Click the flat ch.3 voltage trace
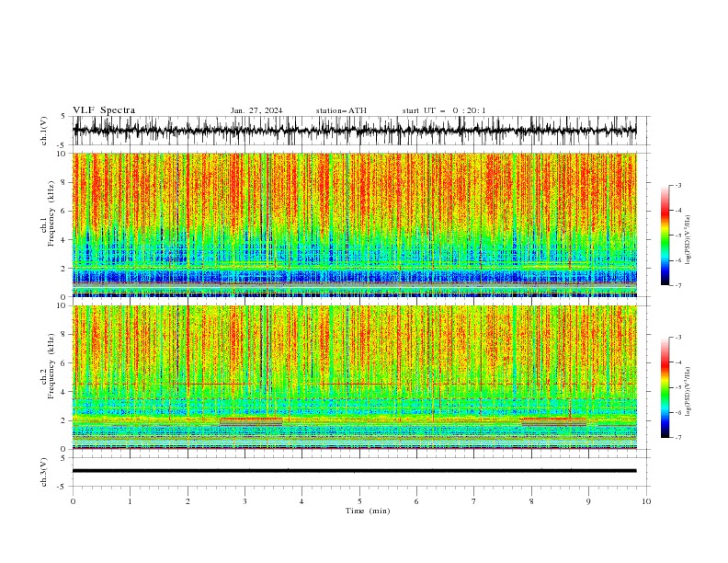Screen dimensions: 728x563 354,471
